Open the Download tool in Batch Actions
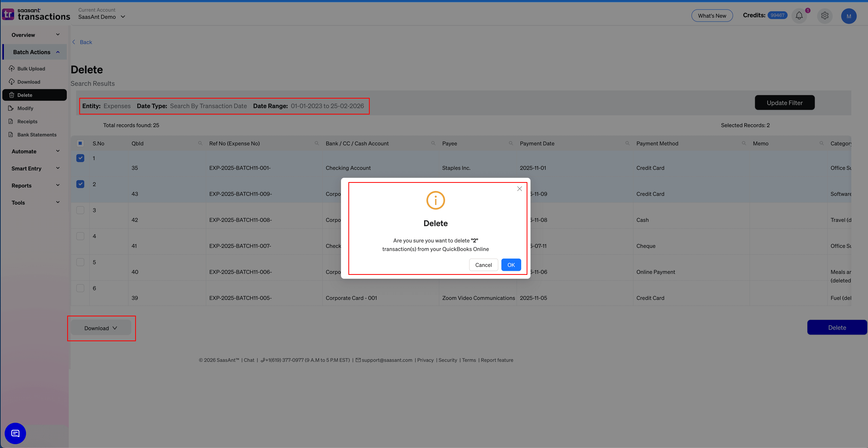 click(12, 82)
